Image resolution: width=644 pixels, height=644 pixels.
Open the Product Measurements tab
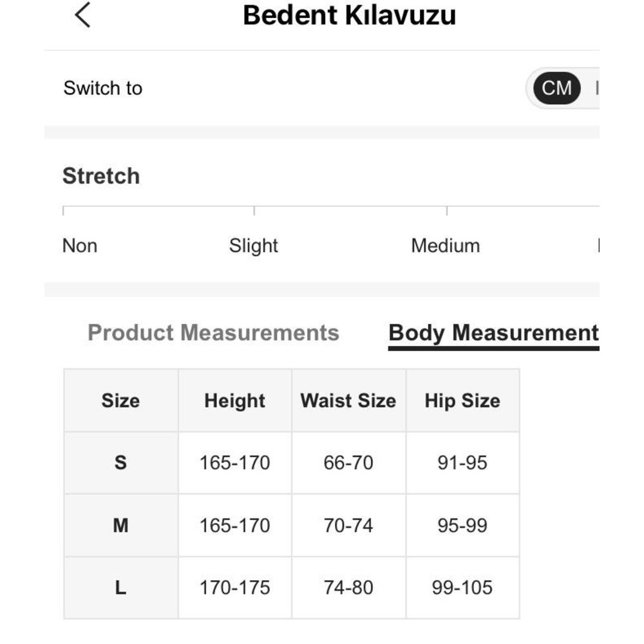pos(213,333)
